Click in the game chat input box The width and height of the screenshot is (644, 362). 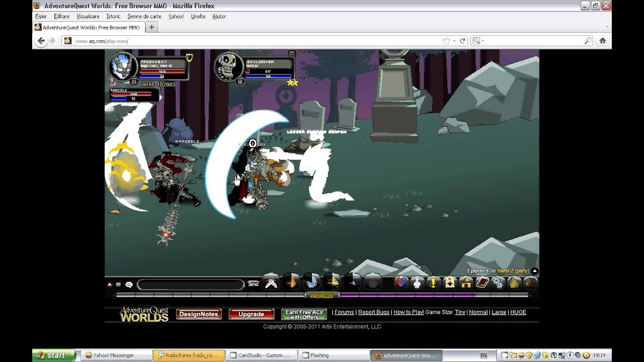191,285
